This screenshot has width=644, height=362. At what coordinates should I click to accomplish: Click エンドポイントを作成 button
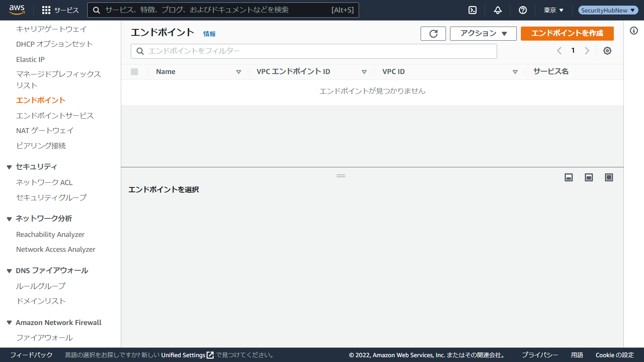click(x=567, y=33)
